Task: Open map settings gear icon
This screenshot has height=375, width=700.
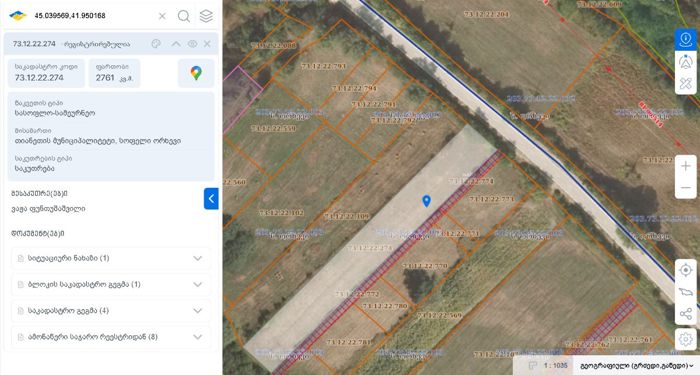Action: coord(686,339)
